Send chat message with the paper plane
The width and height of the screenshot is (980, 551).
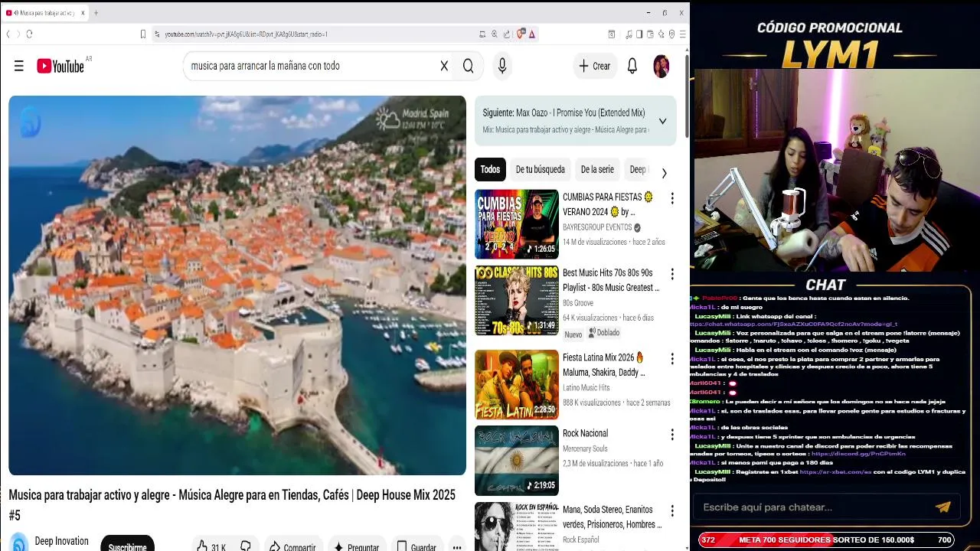tap(942, 507)
